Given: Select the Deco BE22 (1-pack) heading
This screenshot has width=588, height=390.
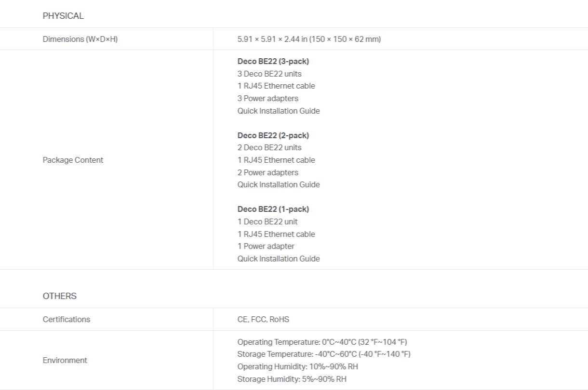Looking at the screenshot, I should pyautogui.click(x=273, y=209).
